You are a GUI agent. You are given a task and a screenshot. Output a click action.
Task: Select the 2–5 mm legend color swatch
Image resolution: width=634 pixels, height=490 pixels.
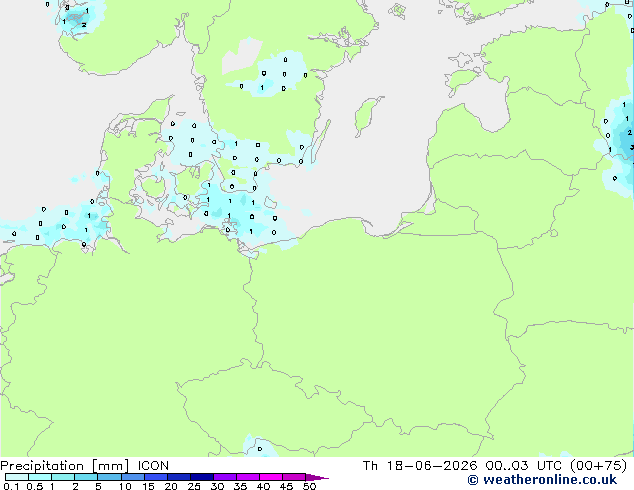click(86, 477)
